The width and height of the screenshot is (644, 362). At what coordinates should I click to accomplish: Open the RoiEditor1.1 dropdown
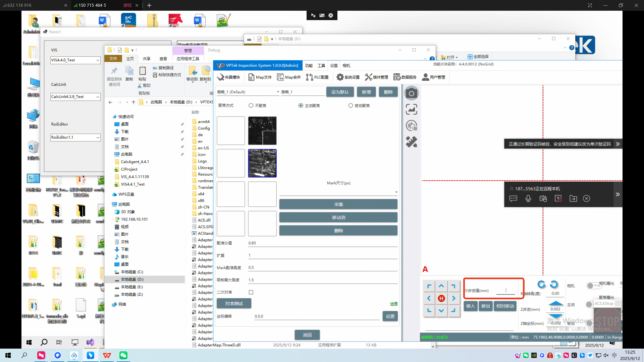pos(98,137)
